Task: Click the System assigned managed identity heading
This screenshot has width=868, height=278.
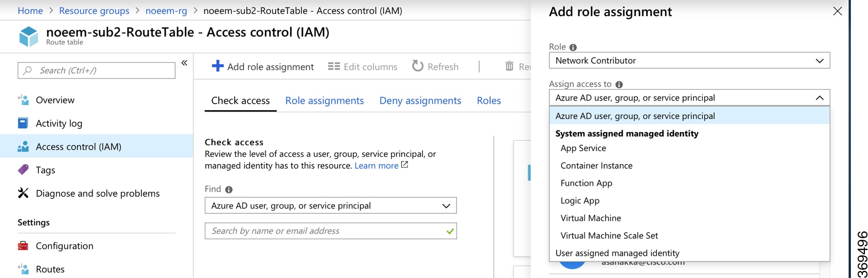Action: (x=627, y=134)
